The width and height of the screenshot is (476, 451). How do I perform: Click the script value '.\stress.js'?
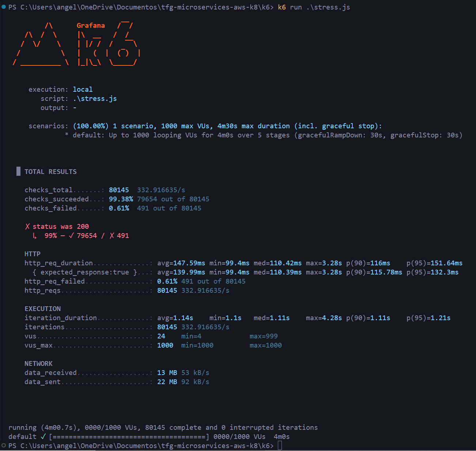click(95, 99)
